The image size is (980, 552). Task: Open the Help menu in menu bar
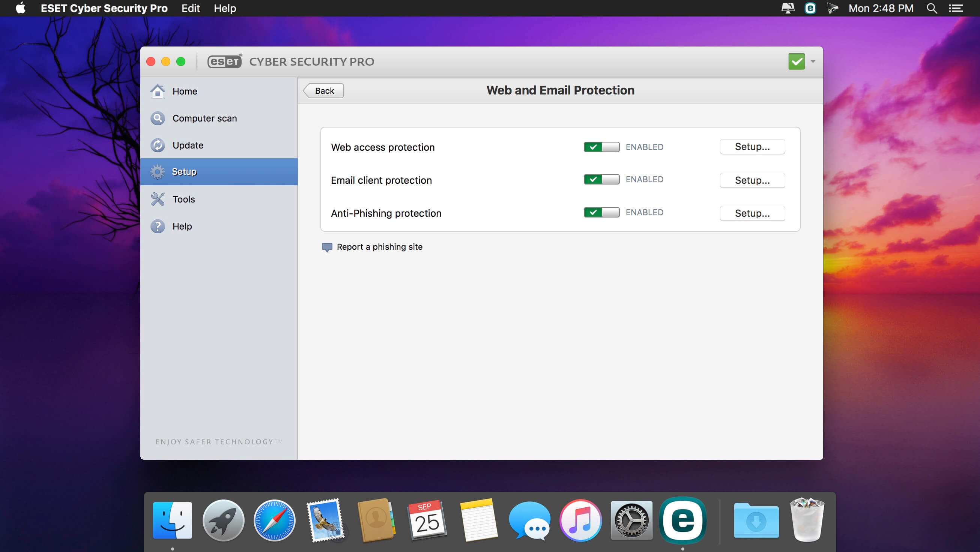[x=225, y=8]
